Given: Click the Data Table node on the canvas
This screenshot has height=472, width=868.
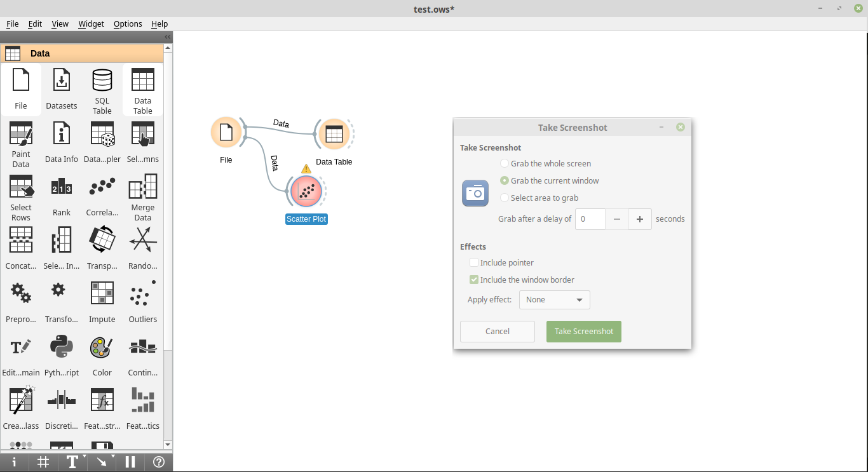Looking at the screenshot, I should [335, 133].
